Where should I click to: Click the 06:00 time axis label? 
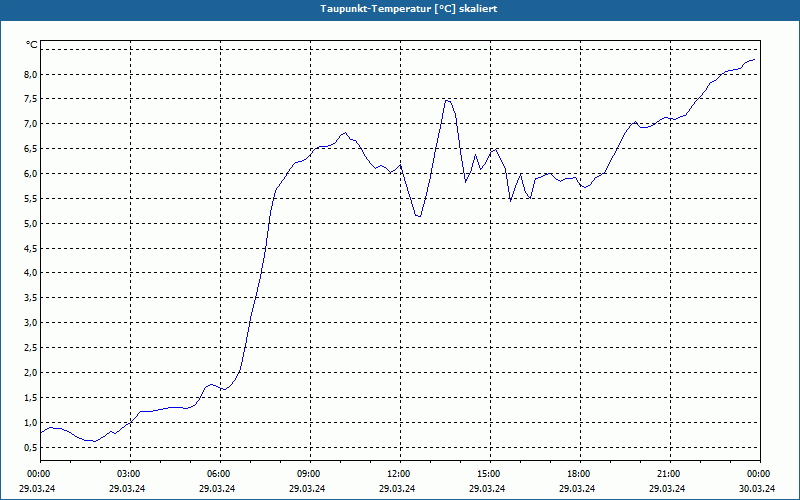click(220, 474)
